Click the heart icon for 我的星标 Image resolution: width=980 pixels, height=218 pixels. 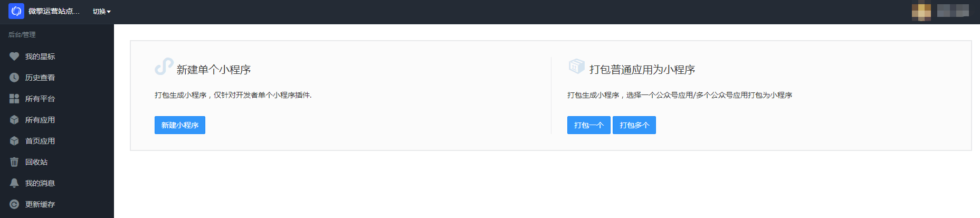pyautogui.click(x=14, y=56)
